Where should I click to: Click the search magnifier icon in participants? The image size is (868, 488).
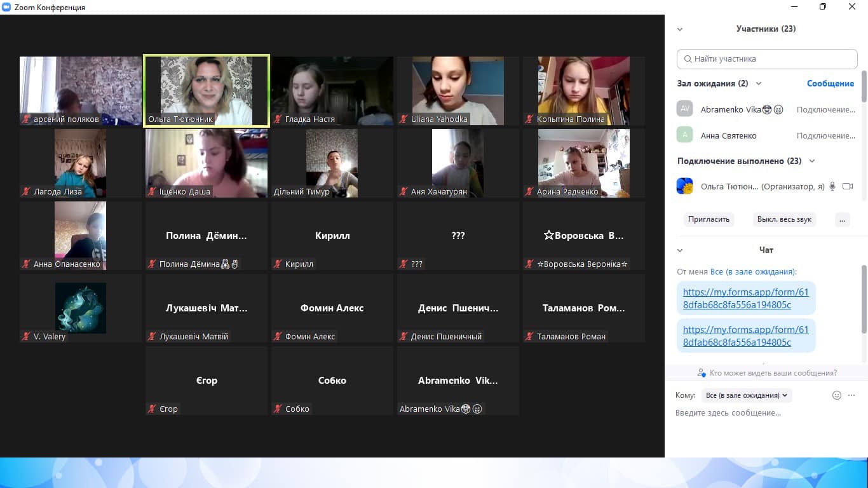pyautogui.click(x=688, y=59)
